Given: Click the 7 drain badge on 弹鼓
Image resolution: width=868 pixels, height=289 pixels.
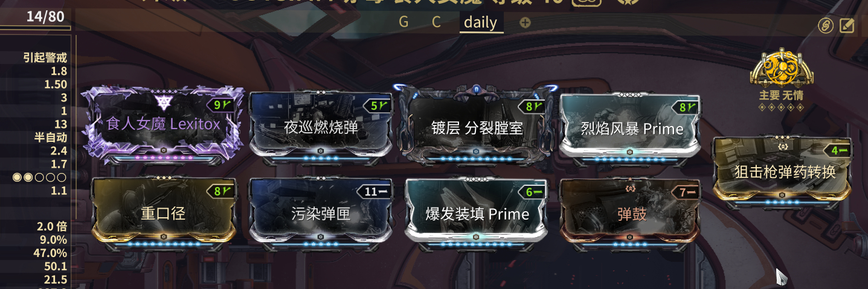Looking at the screenshot, I should coord(689,192).
